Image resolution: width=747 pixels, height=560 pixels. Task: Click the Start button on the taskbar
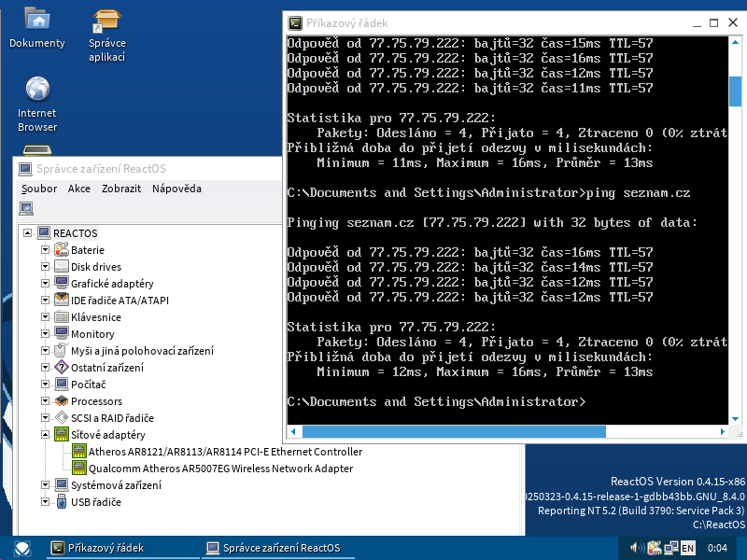point(20,548)
